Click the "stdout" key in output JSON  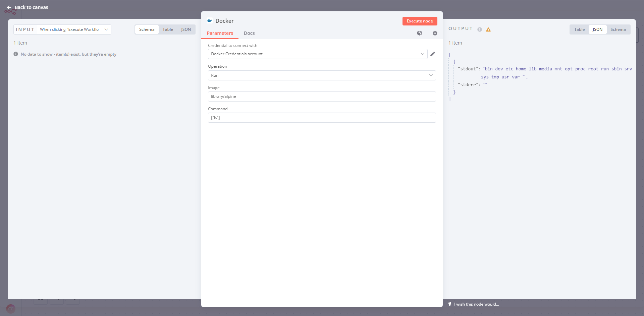click(x=468, y=69)
